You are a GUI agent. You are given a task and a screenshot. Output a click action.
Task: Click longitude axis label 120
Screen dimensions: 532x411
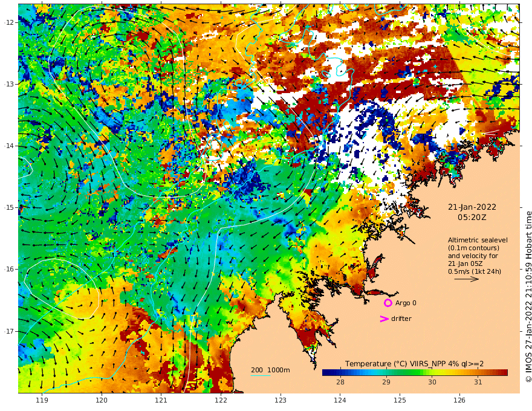pos(102,400)
